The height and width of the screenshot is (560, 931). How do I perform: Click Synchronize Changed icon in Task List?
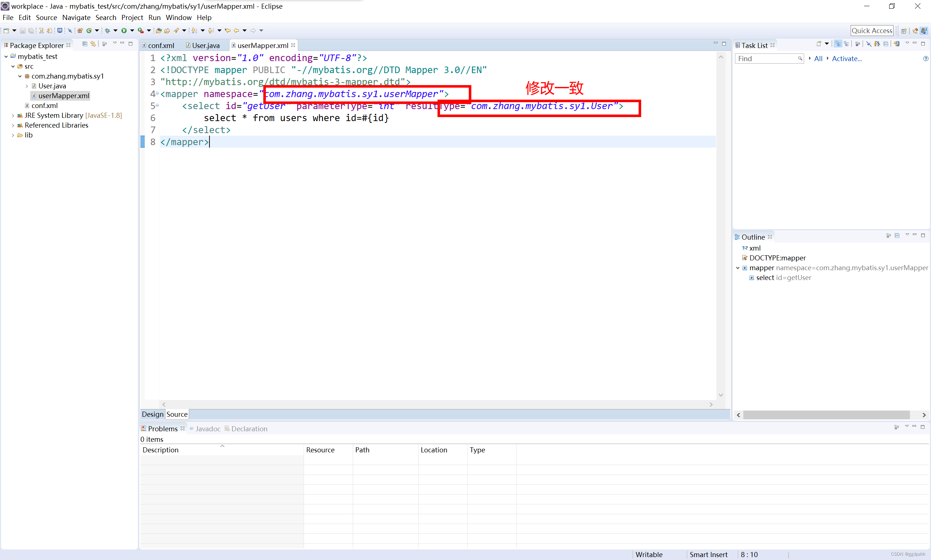click(x=897, y=44)
